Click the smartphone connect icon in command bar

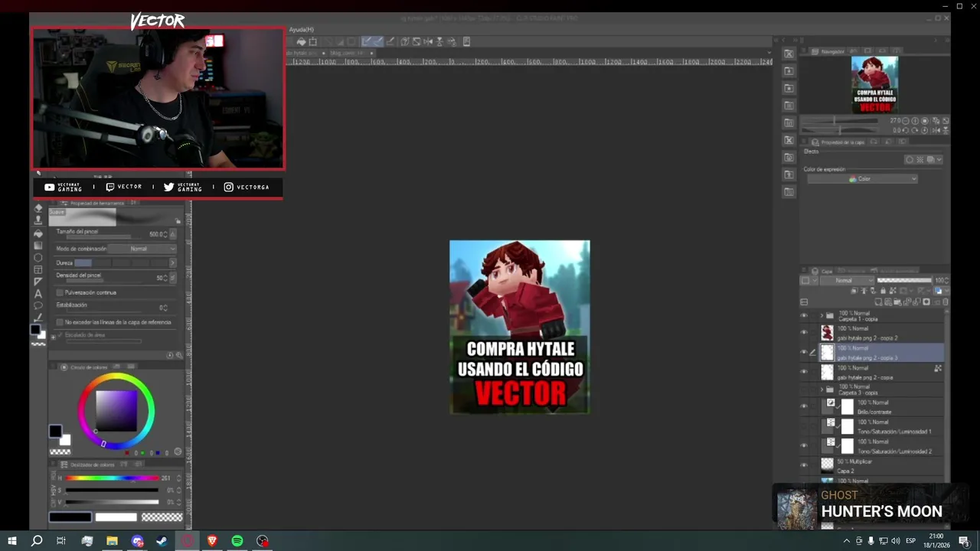pos(466,41)
